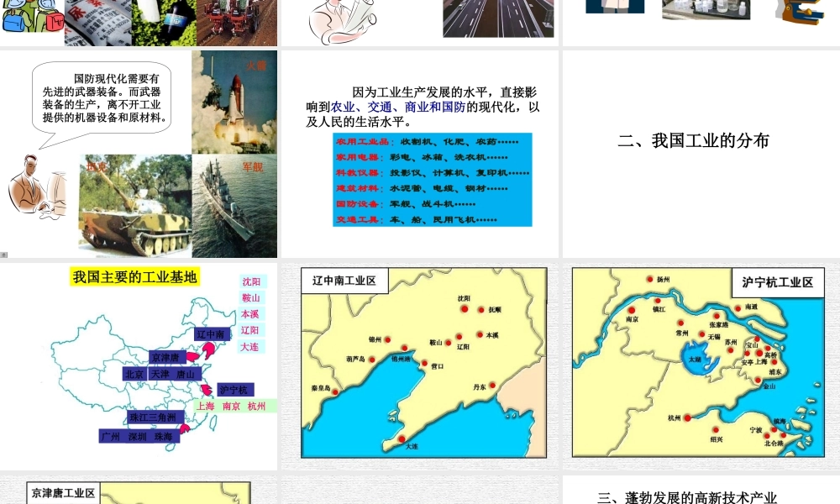Click the 南通 city label on 沪宁杭 map
Screen dimensions: 840x504
point(752,307)
